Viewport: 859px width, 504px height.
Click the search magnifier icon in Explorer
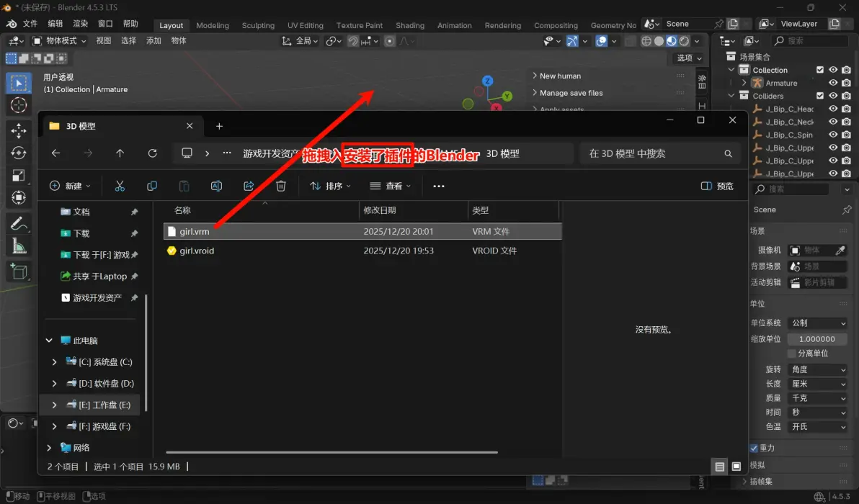(728, 154)
